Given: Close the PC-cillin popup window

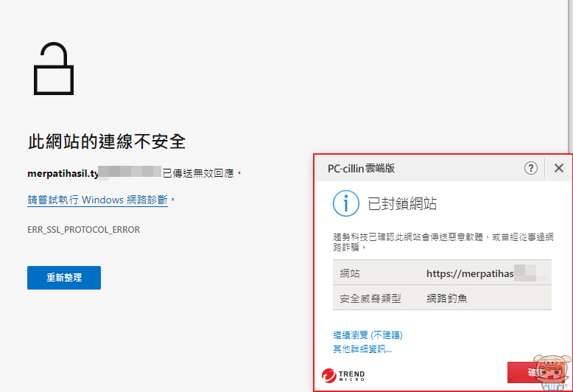Looking at the screenshot, I should click(559, 168).
